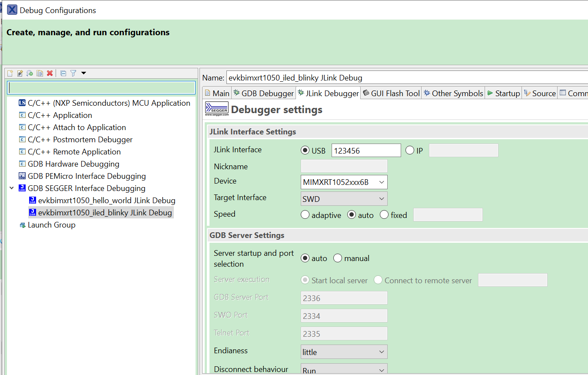Delete the selected configuration with red X

tap(50, 74)
